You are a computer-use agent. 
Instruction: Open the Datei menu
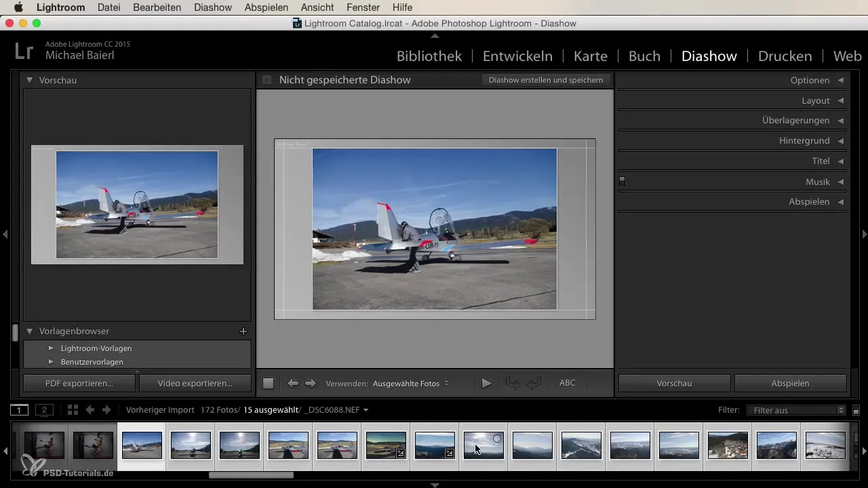109,7
